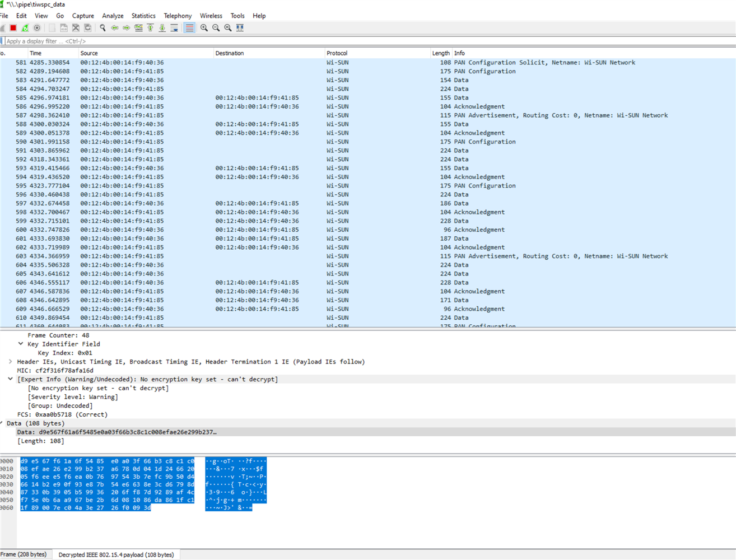Viewport: 736px width, 560px height.
Task: Open the Edit menu
Action: (21, 16)
